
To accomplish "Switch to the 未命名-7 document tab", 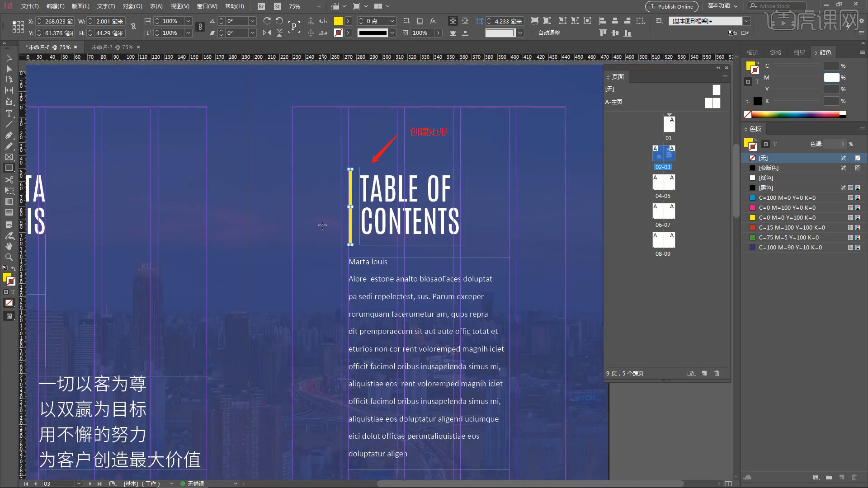I will pyautogui.click(x=112, y=47).
